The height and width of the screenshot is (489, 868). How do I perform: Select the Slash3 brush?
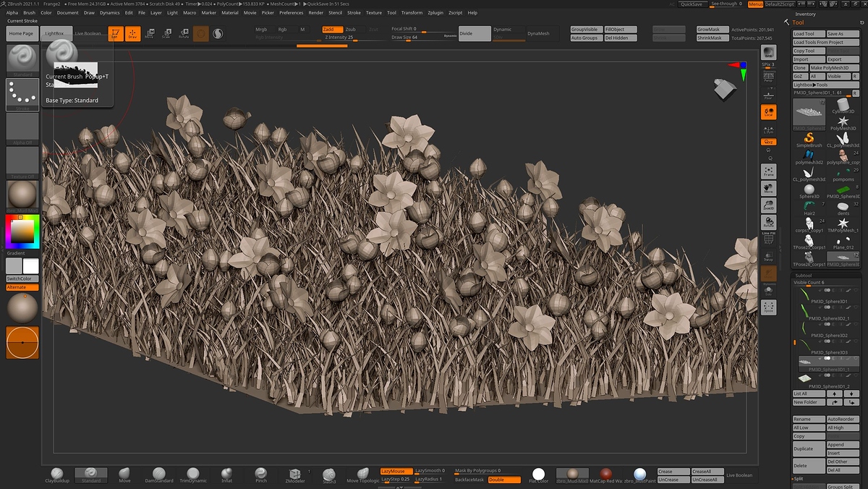[329, 475]
